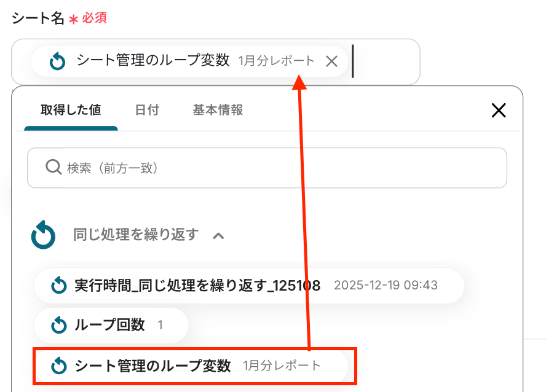This screenshot has height=392, width=546.
Task: Collapse the 同じ処理を繰り返す section chevron
Action: (x=218, y=236)
